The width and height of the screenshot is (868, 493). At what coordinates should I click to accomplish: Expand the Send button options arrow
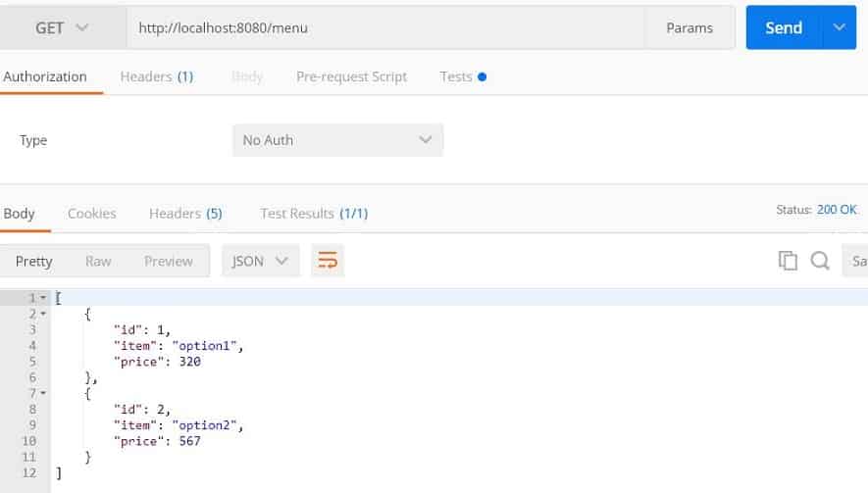tap(840, 27)
